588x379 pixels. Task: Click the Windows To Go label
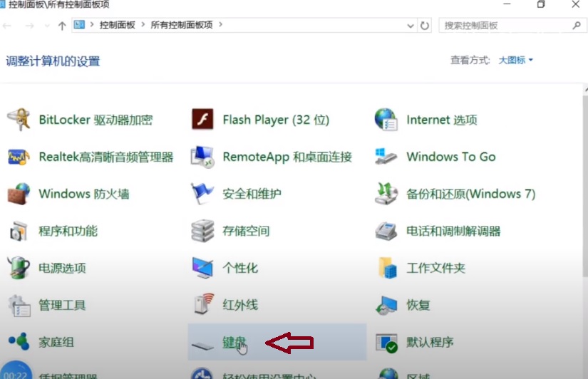[x=451, y=157]
